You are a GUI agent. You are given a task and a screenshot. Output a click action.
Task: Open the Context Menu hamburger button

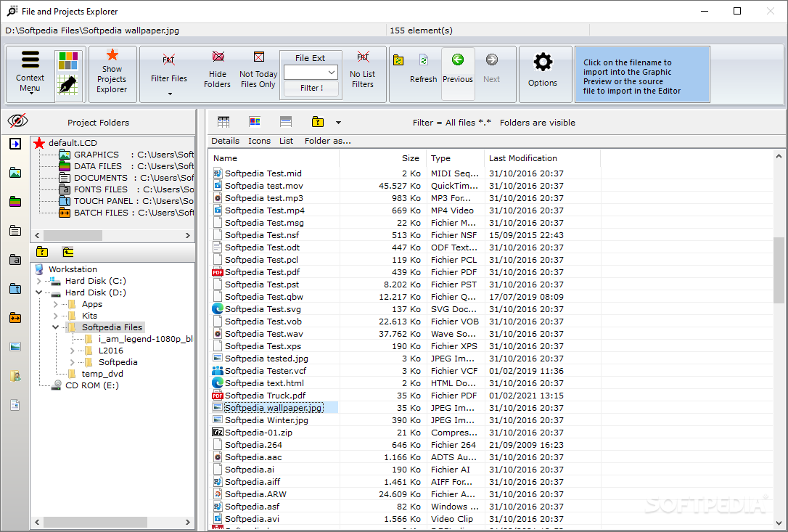coord(30,73)
